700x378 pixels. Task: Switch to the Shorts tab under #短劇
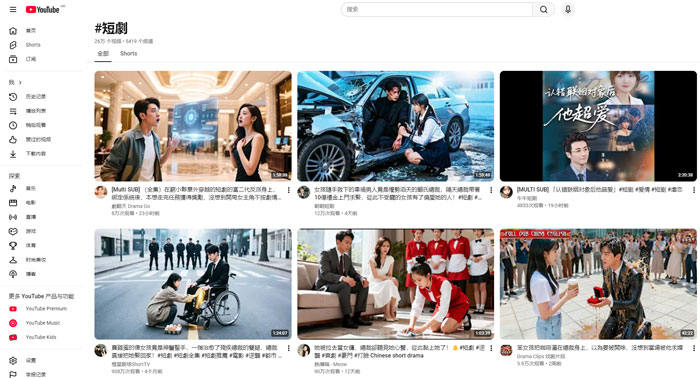click(129, 54)
